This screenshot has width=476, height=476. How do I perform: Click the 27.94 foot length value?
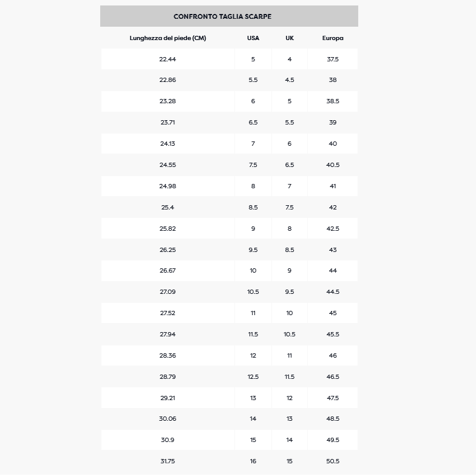(168, 335)
